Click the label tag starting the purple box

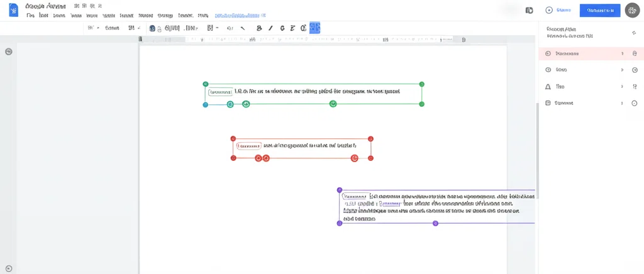pyautogui.click(x=355, y=197)
